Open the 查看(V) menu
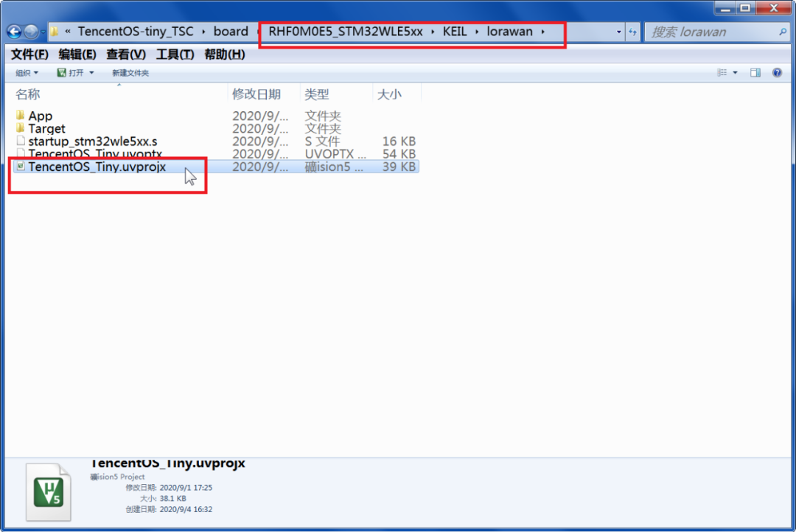The height and width of the screenshot is (532, 796). 126,55
